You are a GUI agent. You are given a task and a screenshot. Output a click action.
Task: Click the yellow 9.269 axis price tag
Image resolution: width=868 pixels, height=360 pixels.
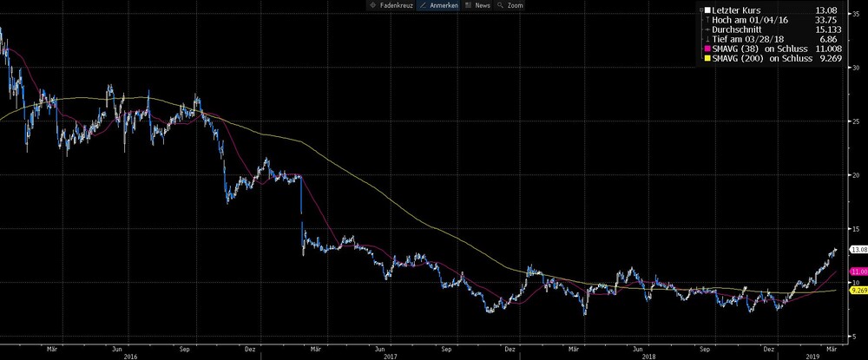tap(858, 290)
